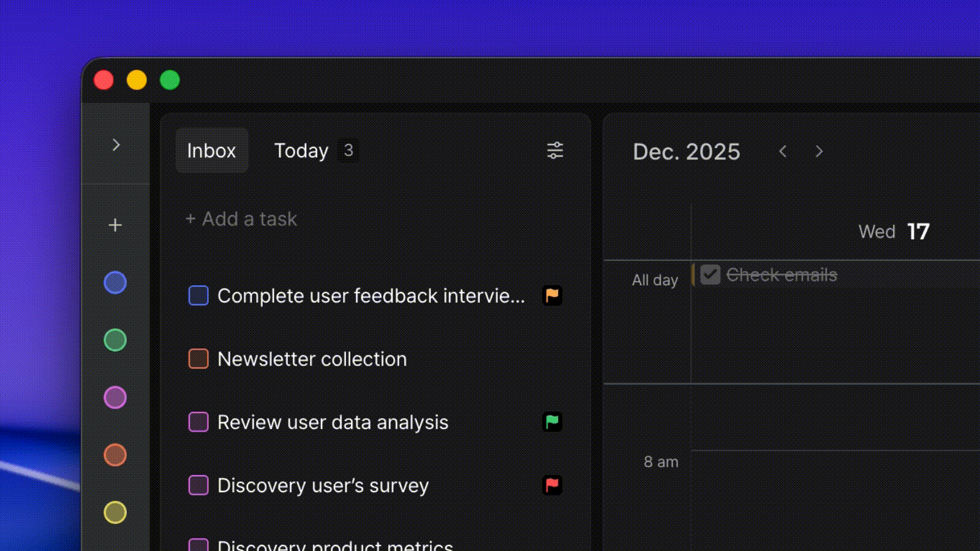Uncheck the Check emails all-day event

pyautogui.click(x=710, y=274)
